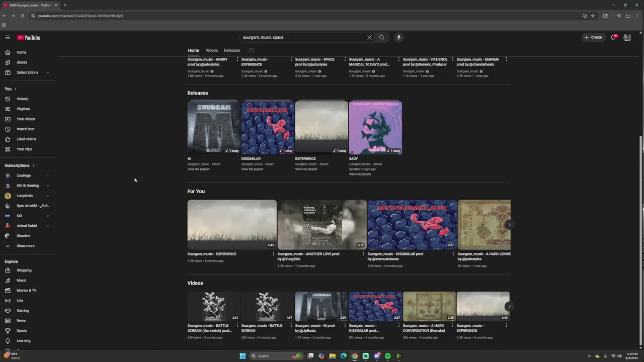Open Your videos in sidebar
Image resolution: width=644 pixels, height=362 pixels.
pyautogui.click(x=27, y=119)
